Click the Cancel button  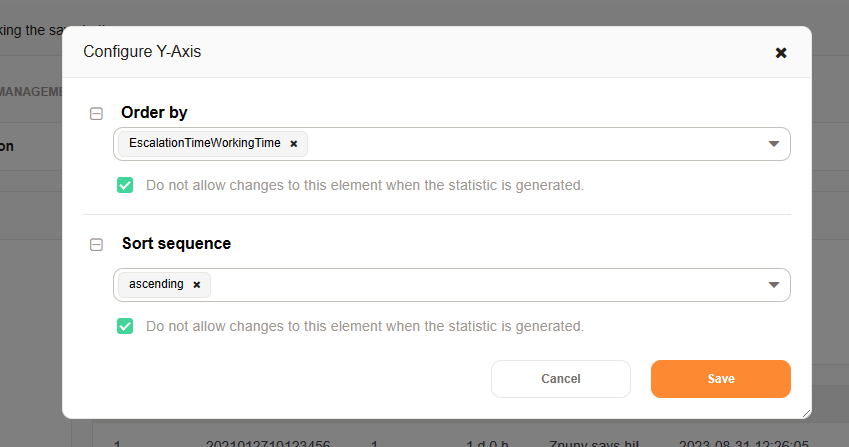click(x=560, y=379)
